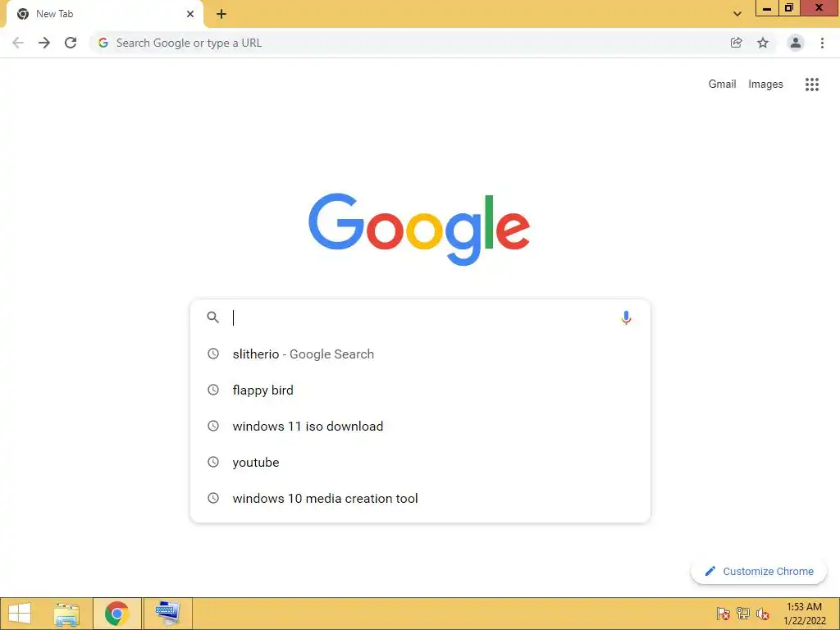
Task: Open the Chrome three-dot menu
Action: [x=822, y=43]
